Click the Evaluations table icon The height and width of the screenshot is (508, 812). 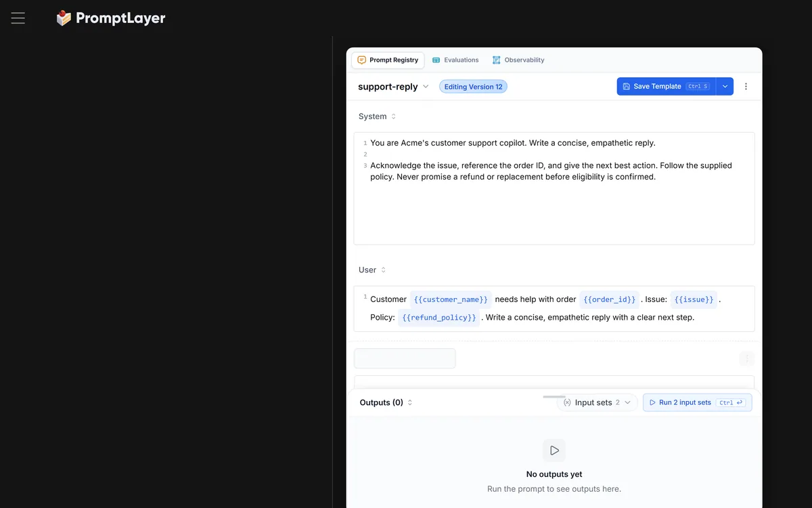[x=436, y=60]
